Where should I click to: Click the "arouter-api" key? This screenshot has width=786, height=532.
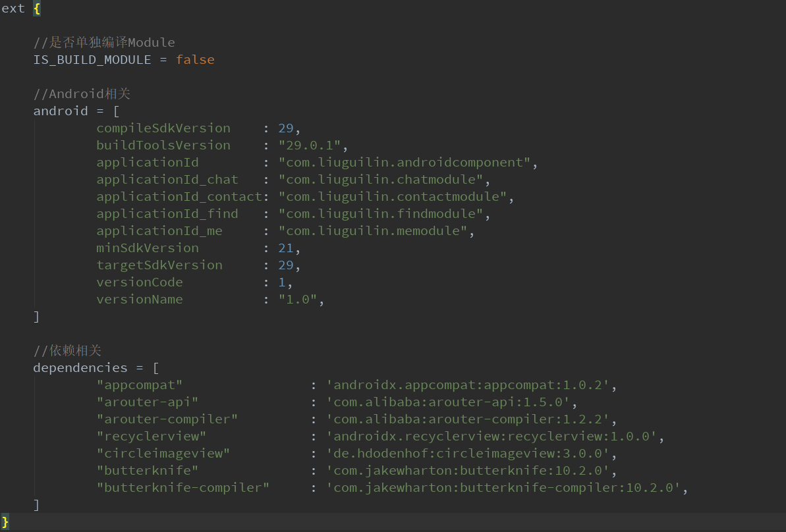click(148, 402)
